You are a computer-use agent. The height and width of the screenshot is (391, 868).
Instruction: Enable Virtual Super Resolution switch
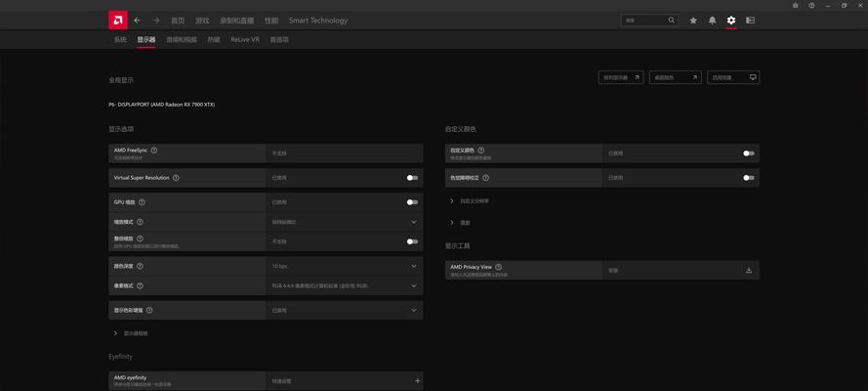[x=412, y=178]
